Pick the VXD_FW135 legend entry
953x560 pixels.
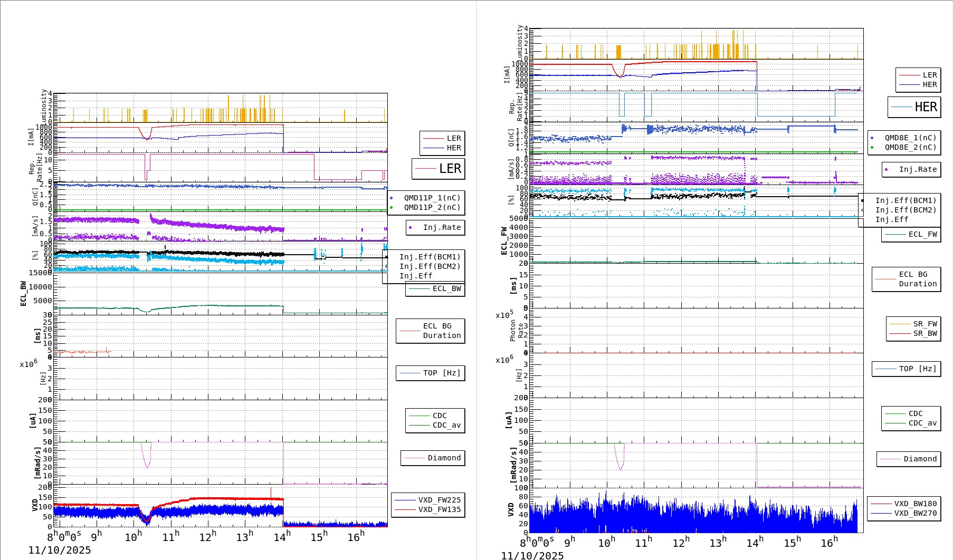pos(439,510)
